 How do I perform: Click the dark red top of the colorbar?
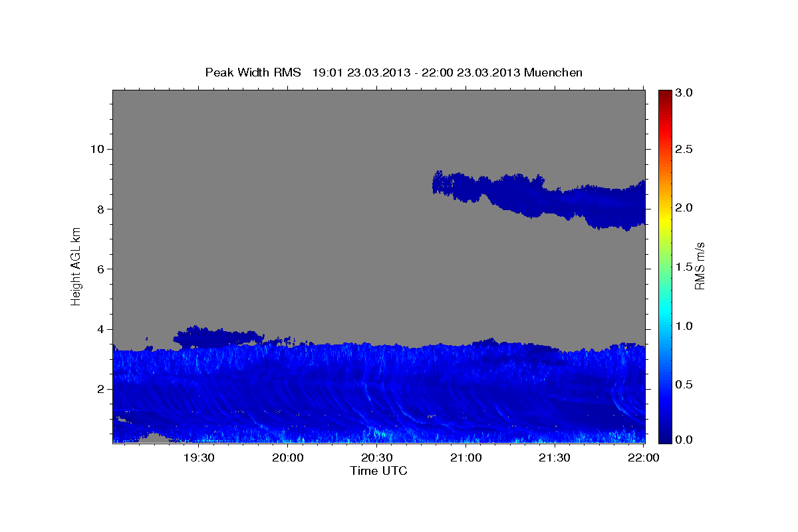coord(664,96)
